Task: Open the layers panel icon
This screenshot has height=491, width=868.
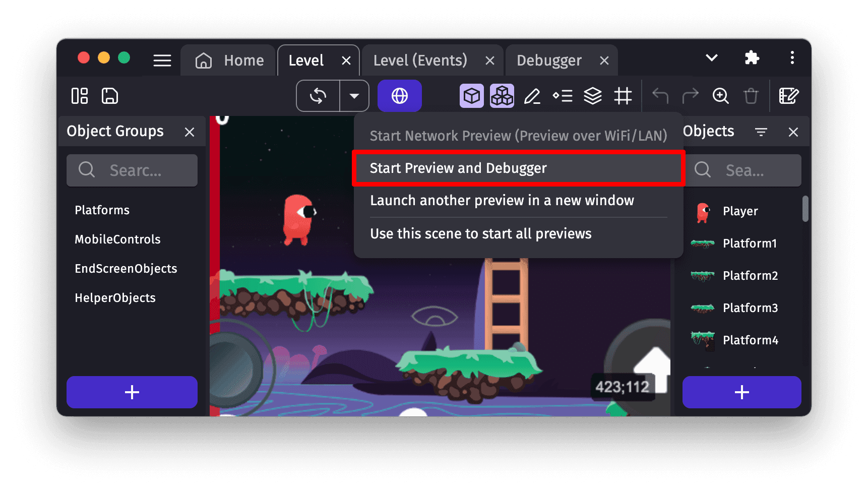Action: (593, 96)
